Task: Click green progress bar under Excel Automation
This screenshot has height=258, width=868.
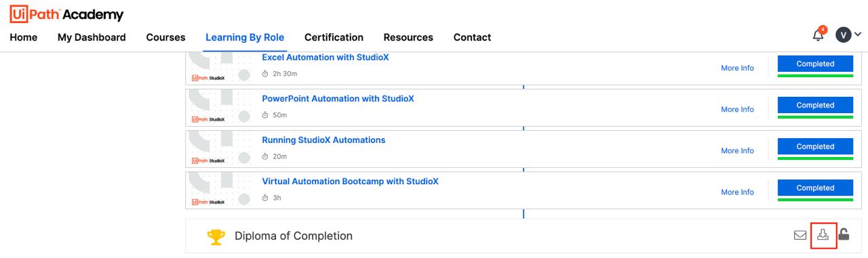Action: [815, 76]
